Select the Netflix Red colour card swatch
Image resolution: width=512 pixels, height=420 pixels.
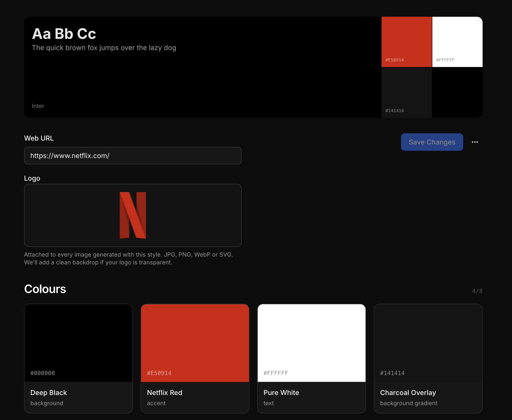195,343
